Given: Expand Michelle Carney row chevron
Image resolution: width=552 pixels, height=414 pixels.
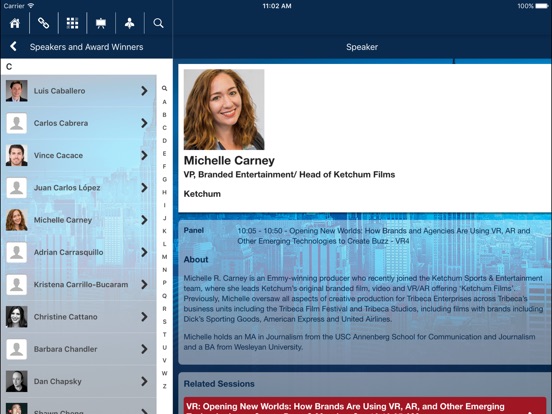Looking at the screenshot, I should (144, 220).
